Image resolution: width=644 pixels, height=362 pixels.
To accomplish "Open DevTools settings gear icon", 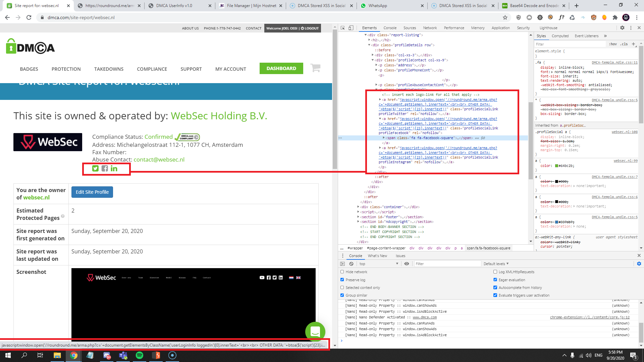I will (x=622, y=28).
